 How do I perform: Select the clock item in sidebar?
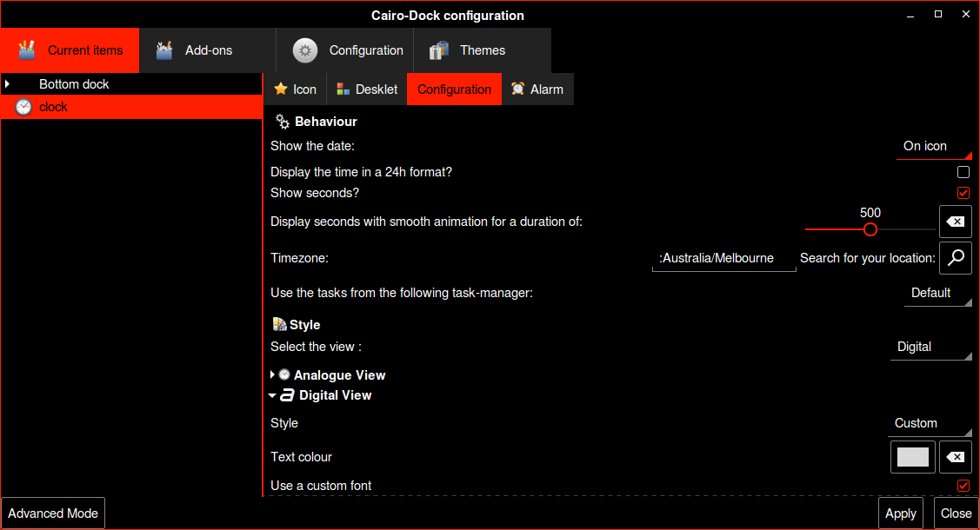(x=130, y=107)
